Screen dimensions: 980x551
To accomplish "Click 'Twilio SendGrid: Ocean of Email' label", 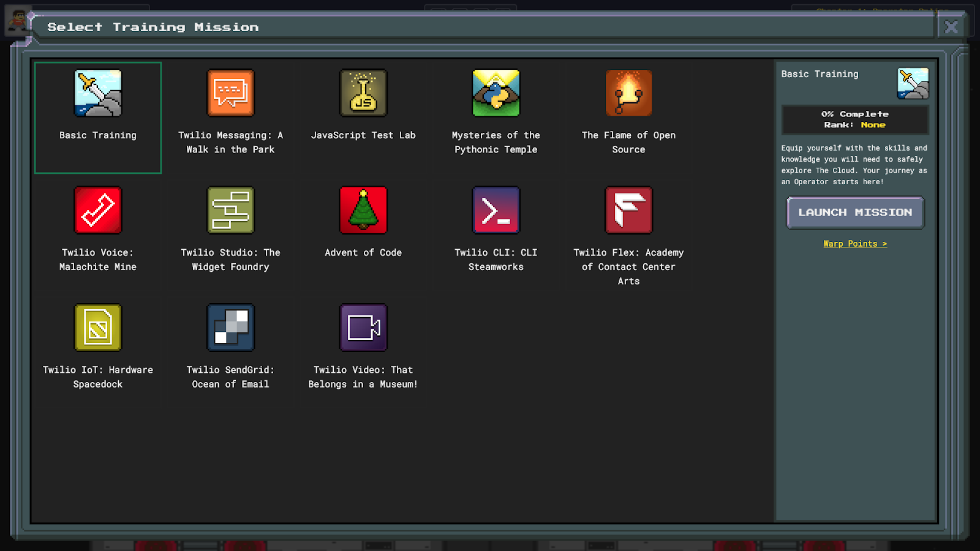I will click(230, 377).
